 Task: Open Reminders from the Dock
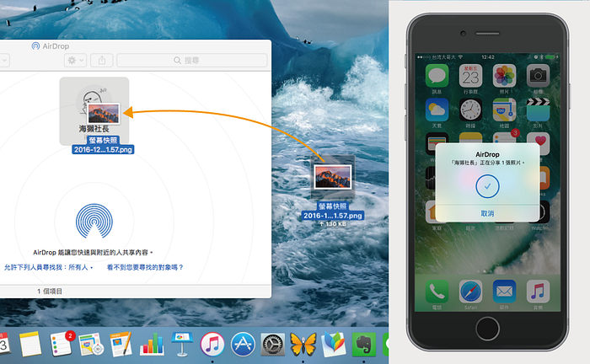tap(62, 344)
